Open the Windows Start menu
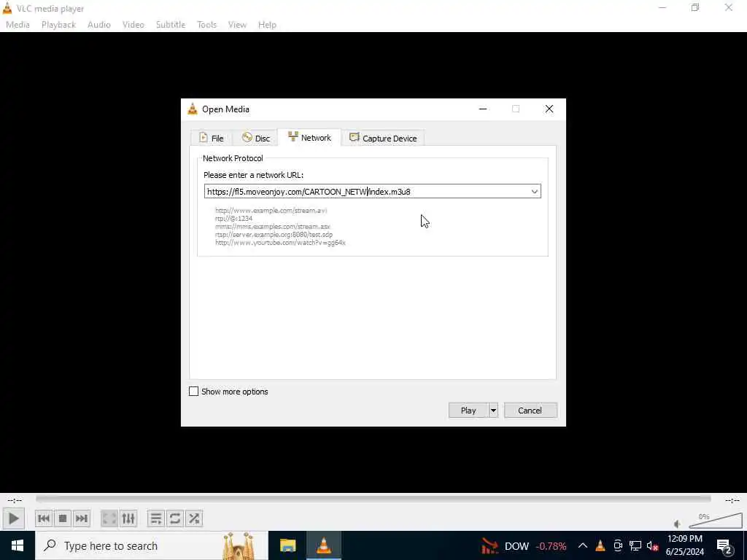747x560 pixels. [18, 545]
